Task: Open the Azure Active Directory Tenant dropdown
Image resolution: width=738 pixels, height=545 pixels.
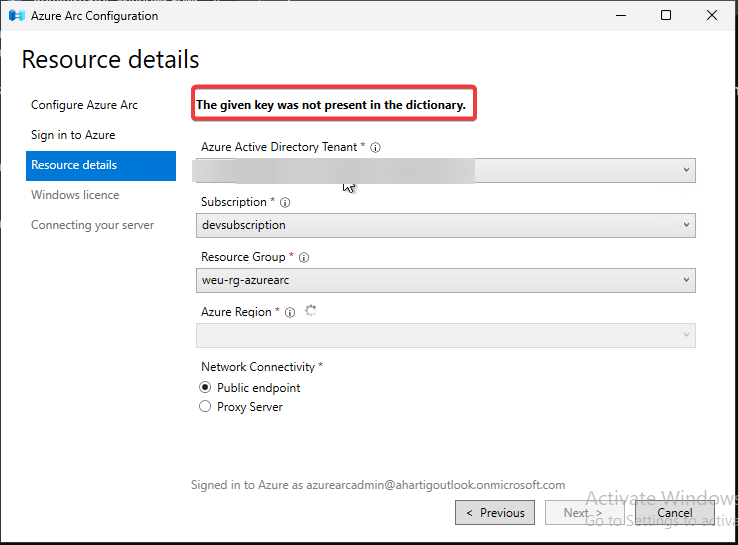Action: click(x=445, y=170)
